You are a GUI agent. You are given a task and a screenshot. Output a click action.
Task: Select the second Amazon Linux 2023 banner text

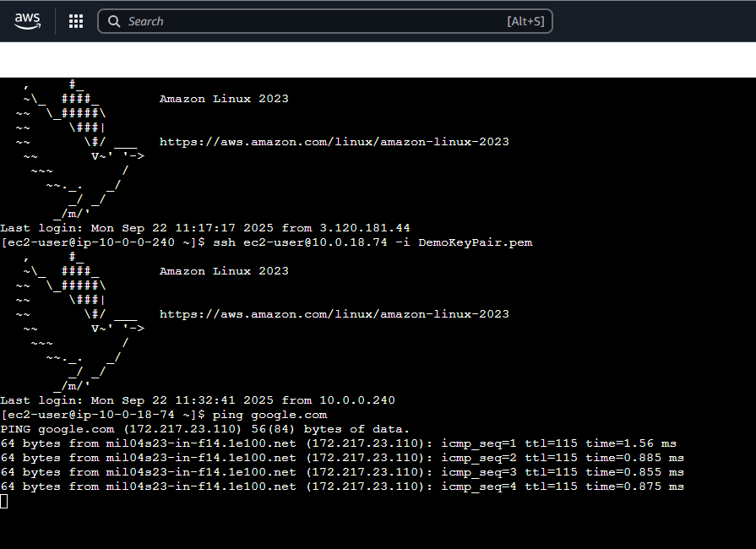click(224, 271)
